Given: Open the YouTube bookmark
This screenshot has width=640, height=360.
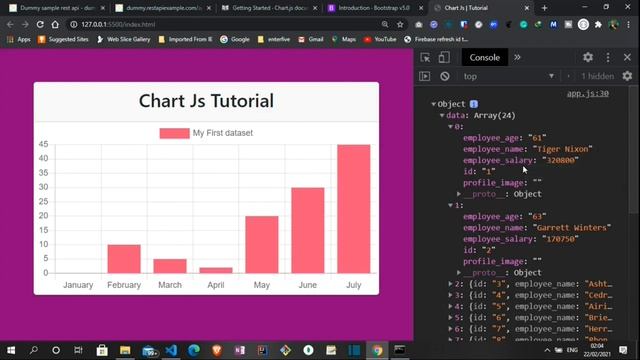Looking at the screenshot, I should [380, 39].
